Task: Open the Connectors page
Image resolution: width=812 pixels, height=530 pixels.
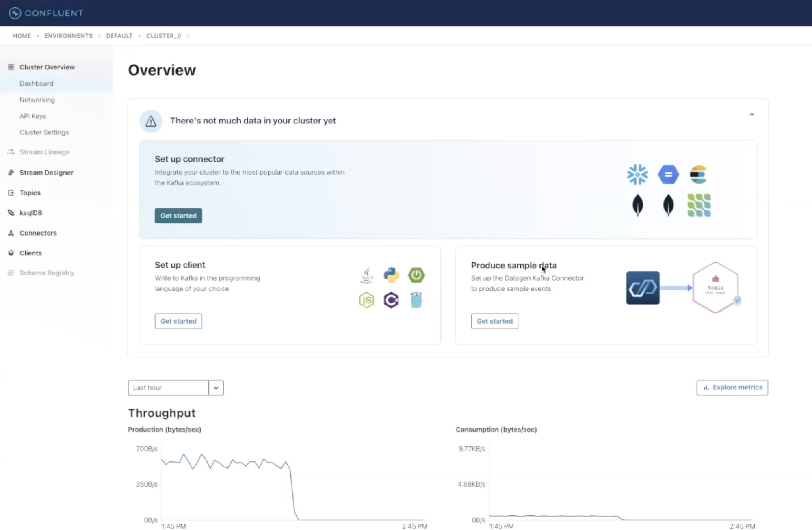Action: [38, 233]
